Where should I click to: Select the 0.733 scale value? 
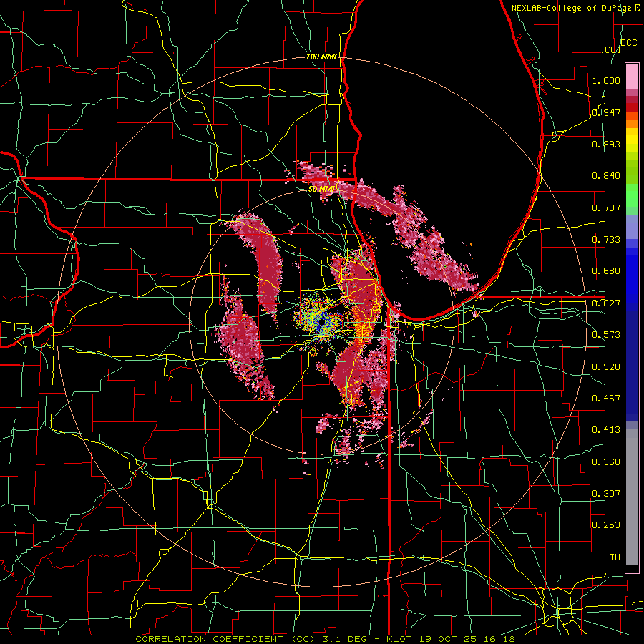pos(606,240)
